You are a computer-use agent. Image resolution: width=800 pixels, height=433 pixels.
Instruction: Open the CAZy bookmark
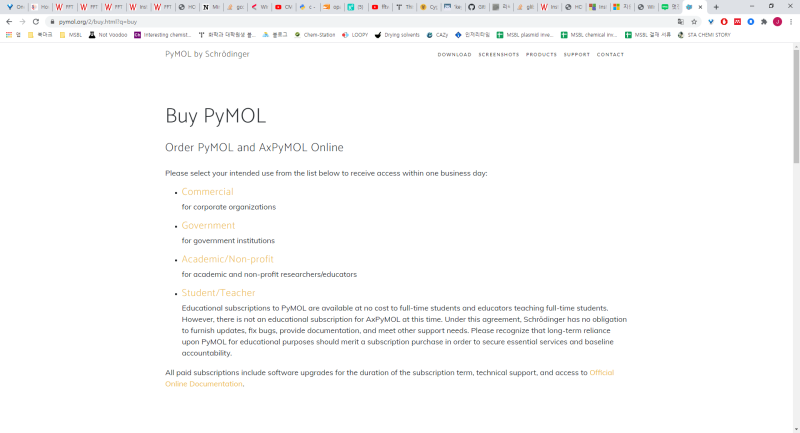tap(437, 35)
